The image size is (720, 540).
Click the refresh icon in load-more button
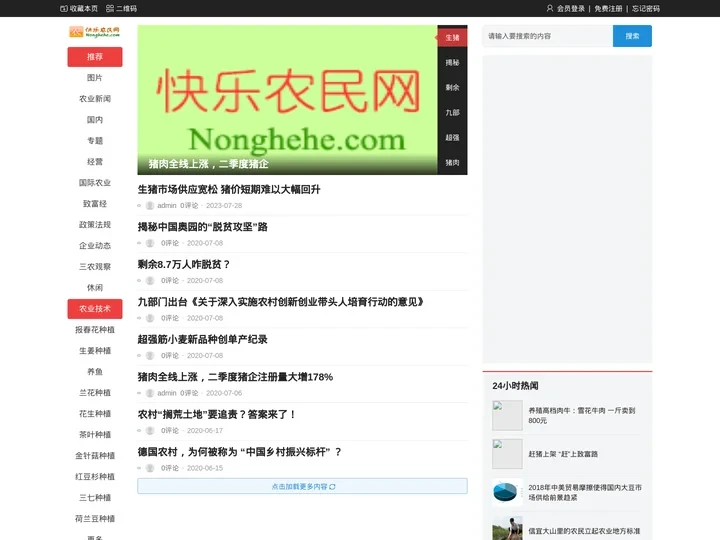pyautogui.click(x=332, y=487)
